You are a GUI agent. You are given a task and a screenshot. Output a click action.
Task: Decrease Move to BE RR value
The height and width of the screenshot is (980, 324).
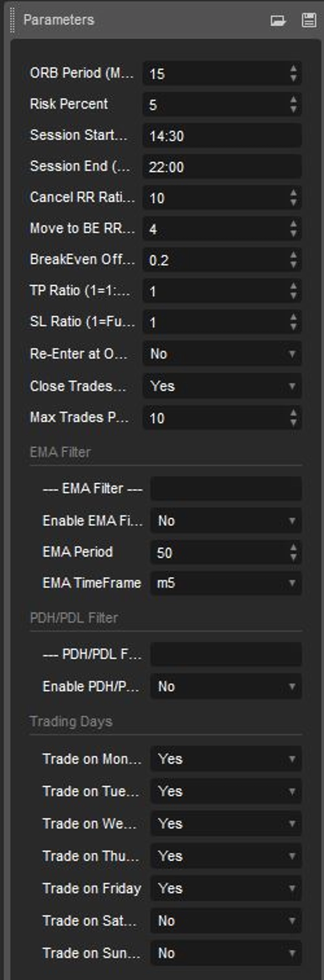pos(293,234)
